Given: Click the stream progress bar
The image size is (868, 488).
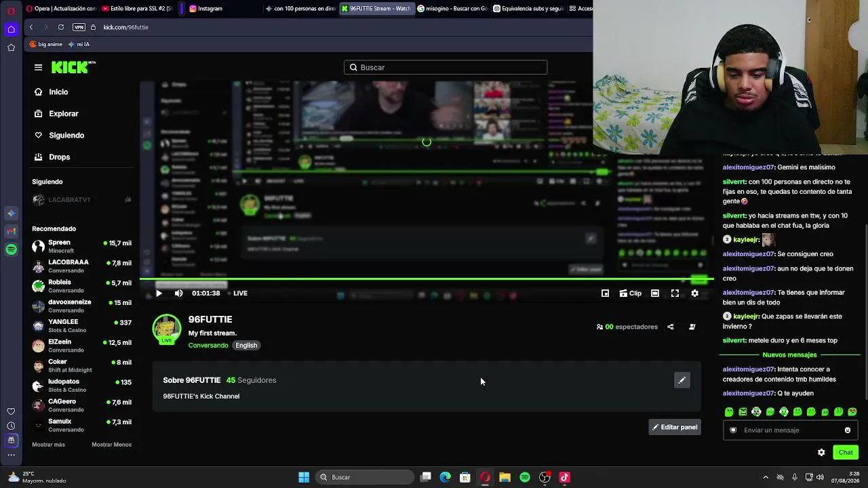Looking at the screenshot, I should point(427,279).
